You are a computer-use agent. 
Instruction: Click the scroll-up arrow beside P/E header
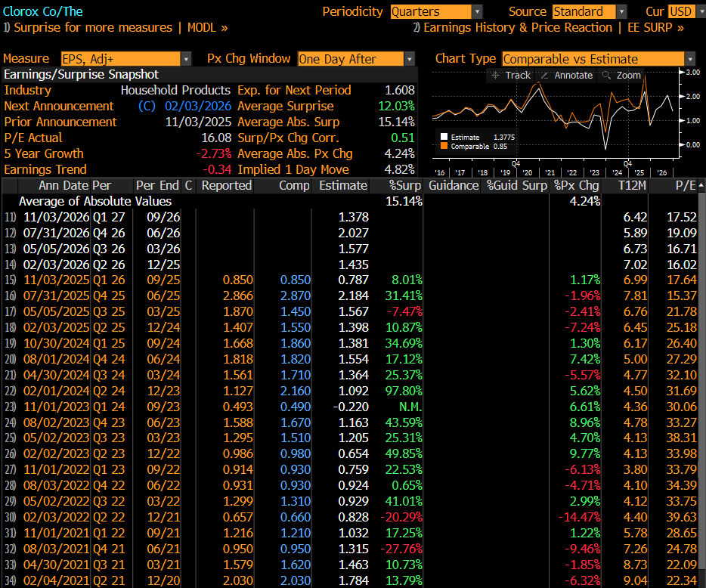pos(701,185)
